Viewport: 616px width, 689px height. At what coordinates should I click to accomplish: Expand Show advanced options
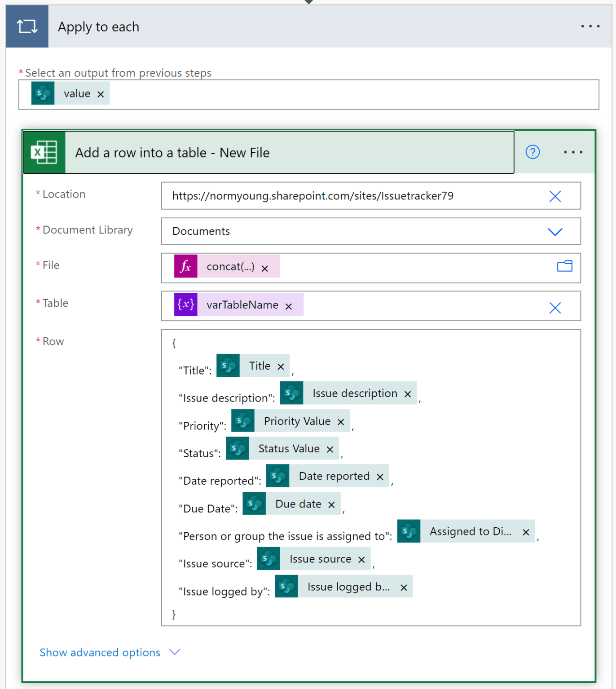point(100,652)
